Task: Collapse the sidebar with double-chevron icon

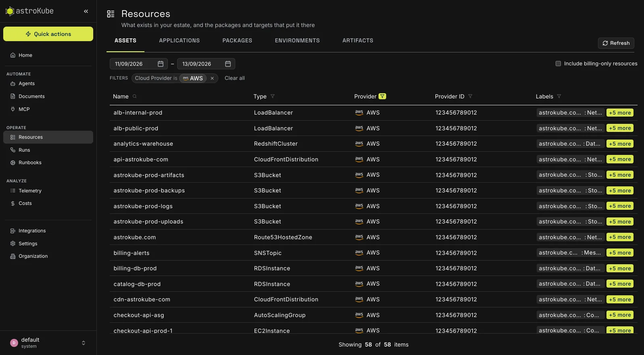Action: [x=86, y=11]
